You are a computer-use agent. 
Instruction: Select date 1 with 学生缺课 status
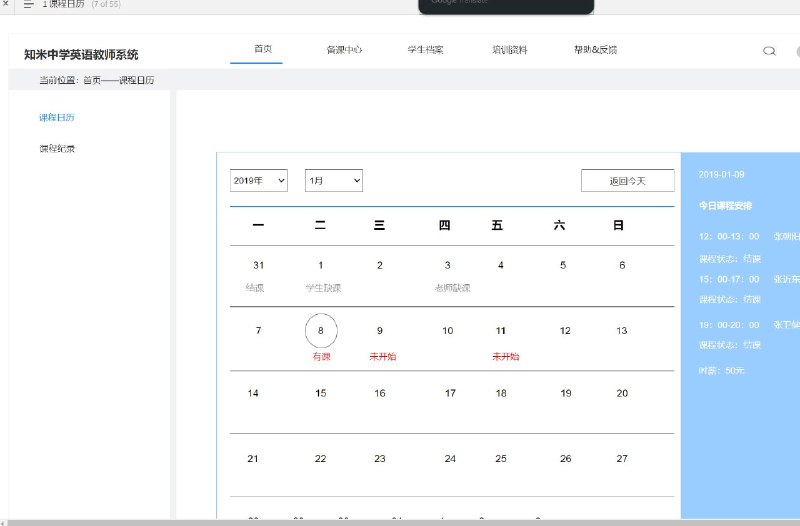click(x=320, y=265)
